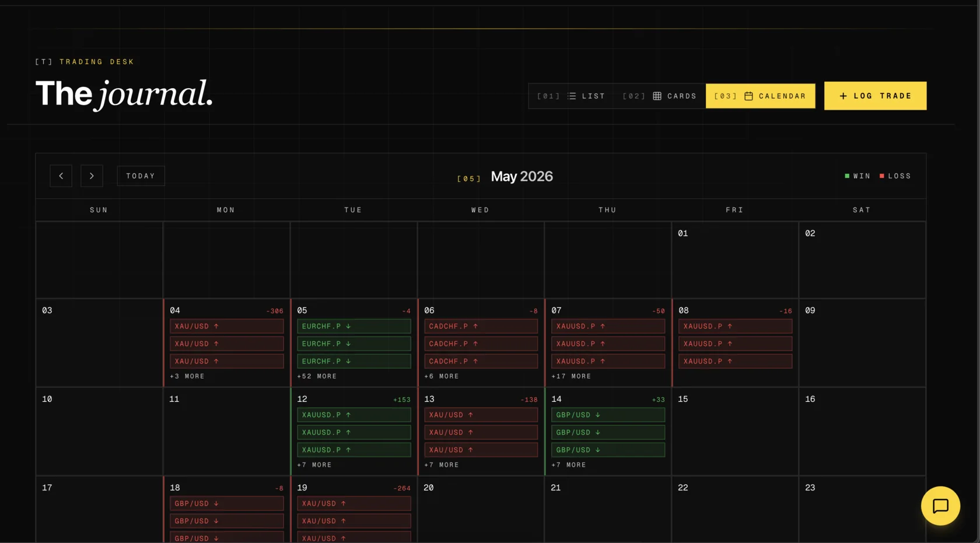Expand +17 MORE trades on day 07
This screenshot has width=980, height=543.
571,377
